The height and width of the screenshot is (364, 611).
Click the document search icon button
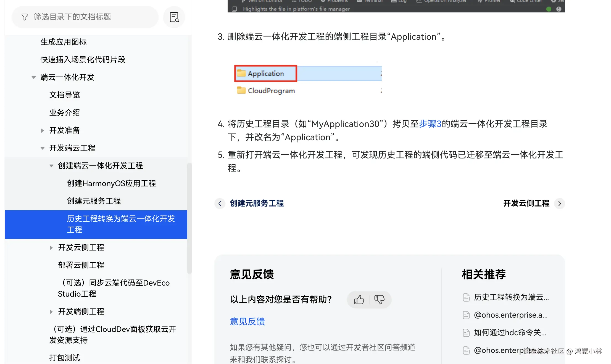174,17
